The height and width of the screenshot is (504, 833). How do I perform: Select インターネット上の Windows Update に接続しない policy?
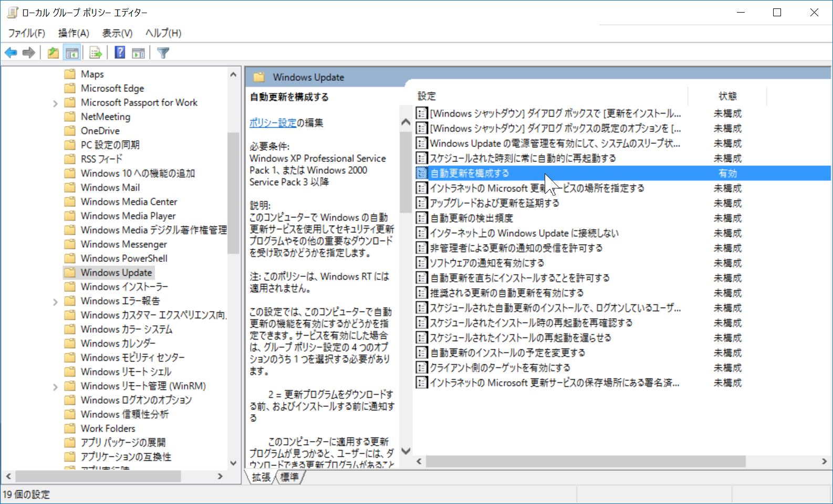[524, 233]
